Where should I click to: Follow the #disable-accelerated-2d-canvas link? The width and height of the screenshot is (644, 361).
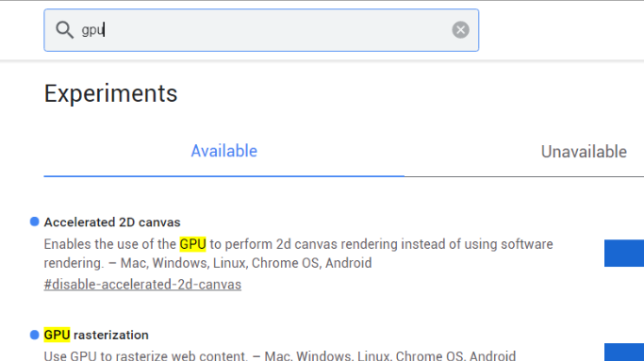[x=142, y=285]
